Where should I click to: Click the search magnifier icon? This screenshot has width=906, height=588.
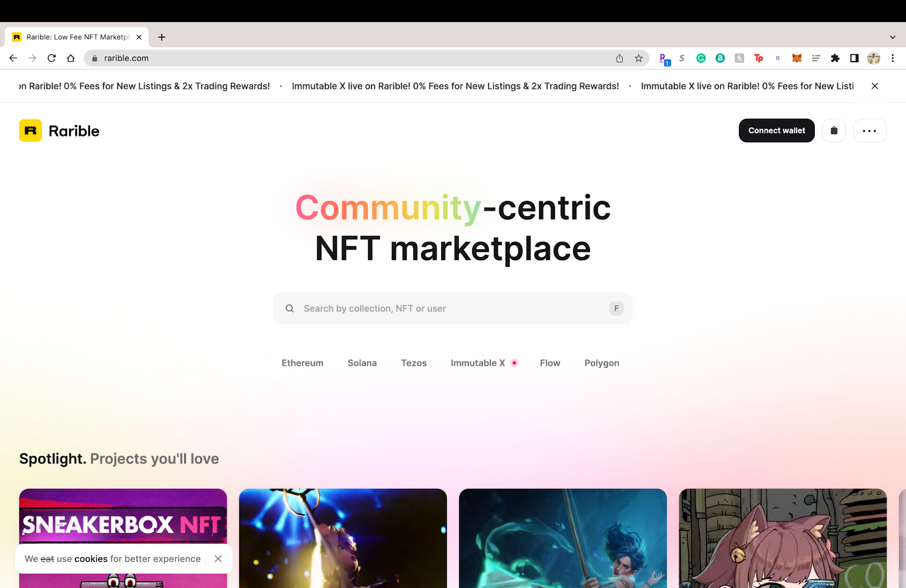point(290,308)
